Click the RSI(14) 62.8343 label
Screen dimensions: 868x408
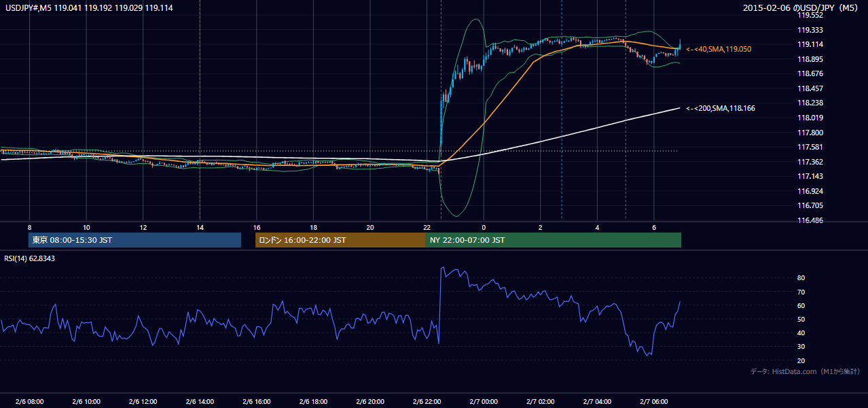[x=29, y=258]
